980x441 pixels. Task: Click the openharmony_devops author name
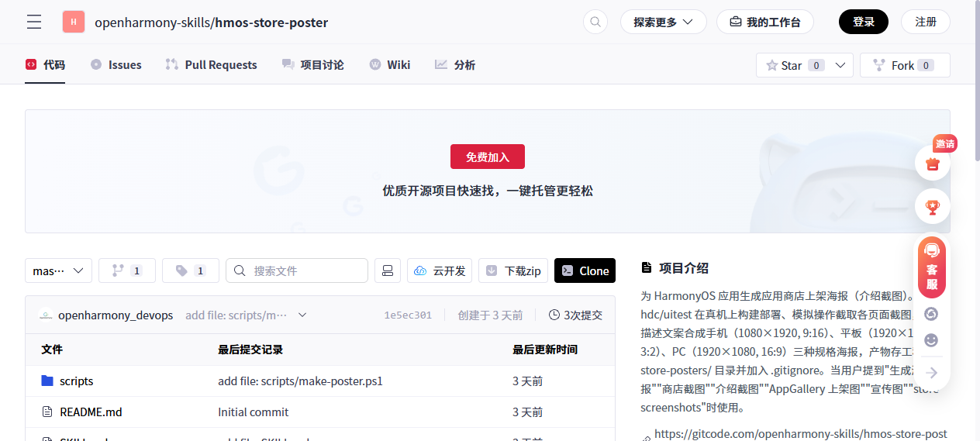116,315
